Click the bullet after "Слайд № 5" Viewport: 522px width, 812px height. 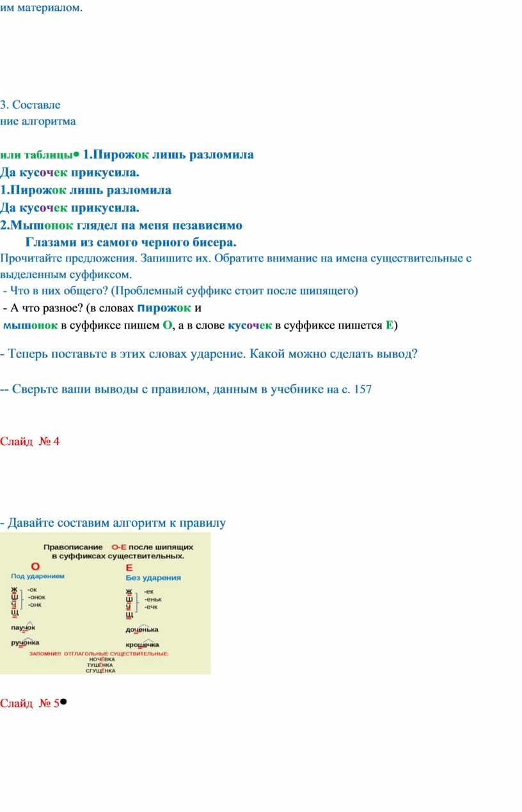tap(66, 701)
